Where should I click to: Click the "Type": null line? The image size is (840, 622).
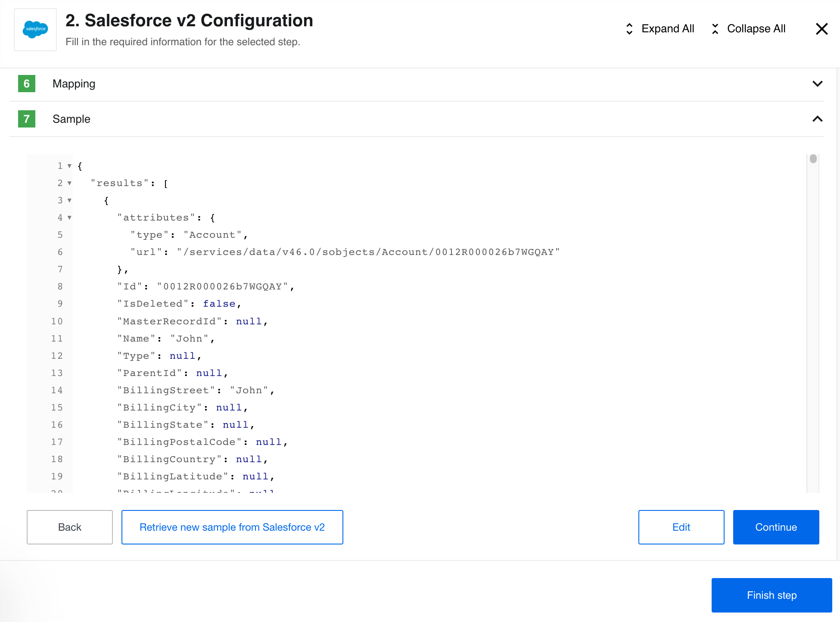click(x=159, y=356)
